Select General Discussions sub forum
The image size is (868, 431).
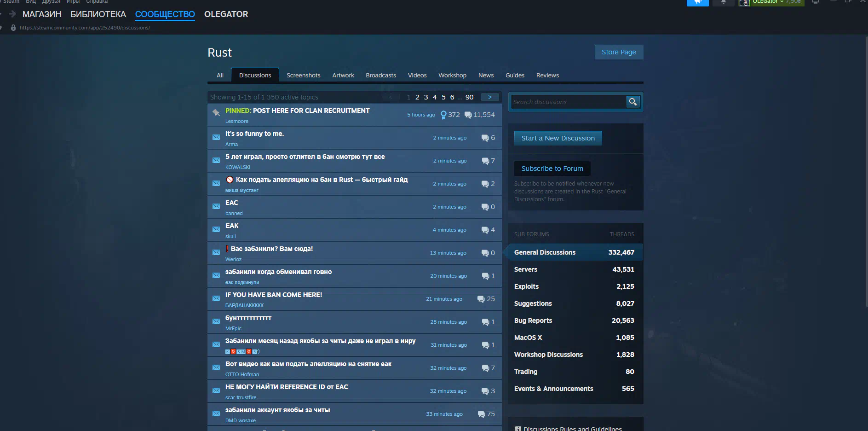point(574,252)
